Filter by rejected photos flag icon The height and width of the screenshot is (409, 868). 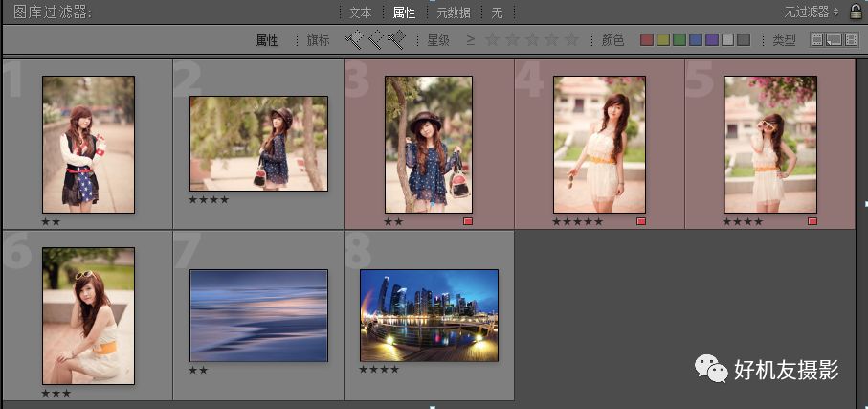pyautogui.click(x=396, y=39)
